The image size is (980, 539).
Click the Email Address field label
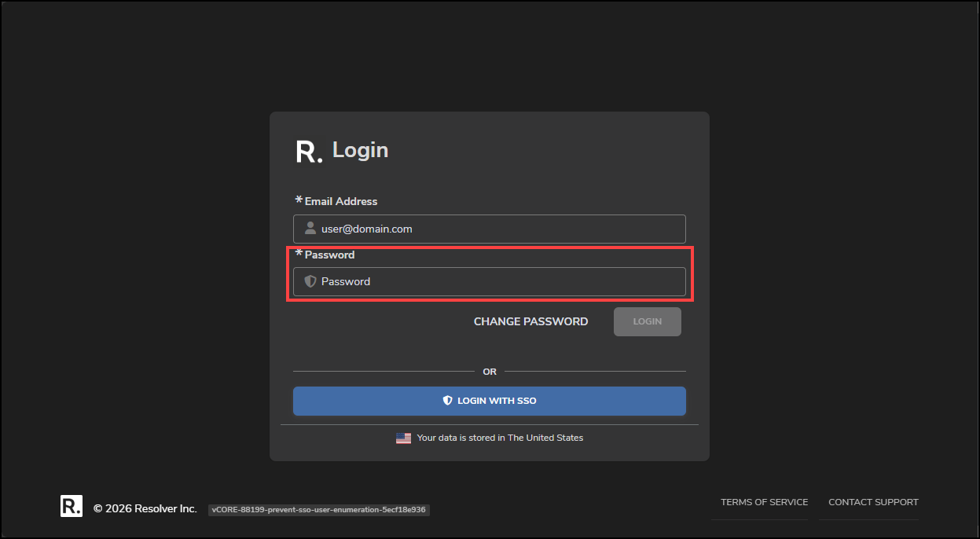(x=341, y=201)
